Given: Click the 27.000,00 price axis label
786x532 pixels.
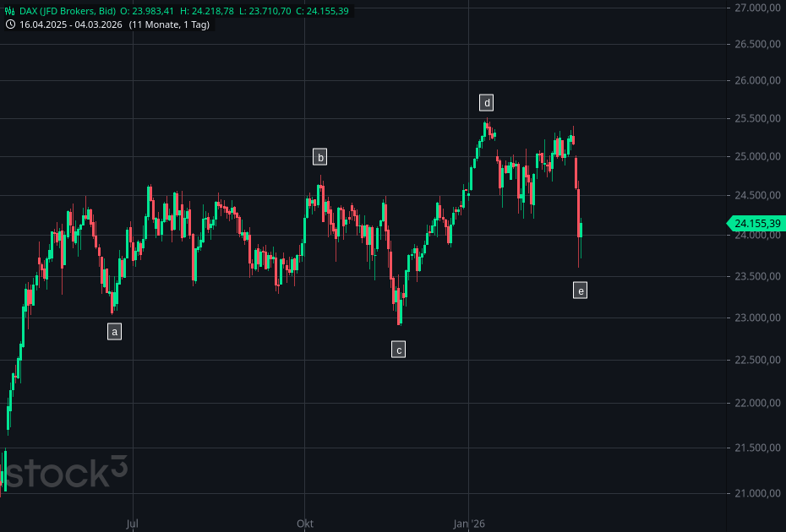Looking at the screenshot, I should point(756,8).
